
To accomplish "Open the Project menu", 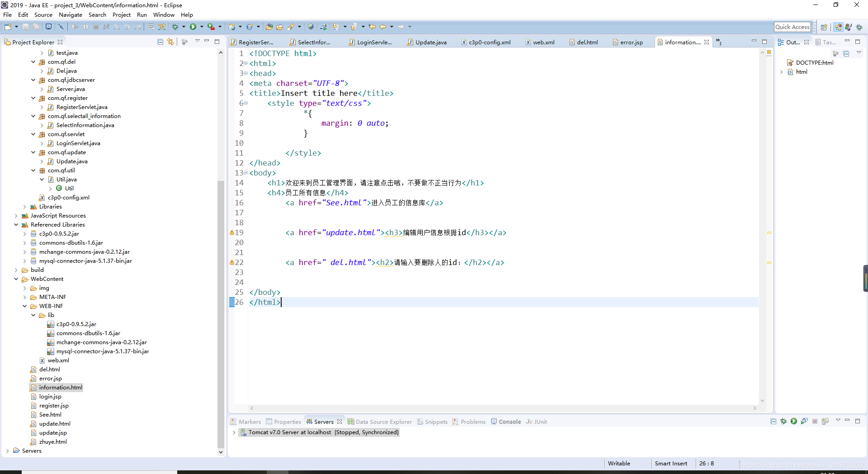I will (122, 15).
